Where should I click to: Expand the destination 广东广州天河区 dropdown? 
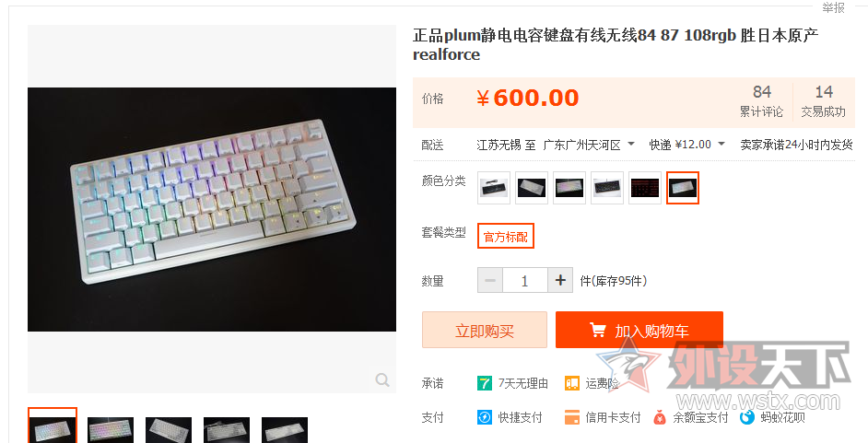[630, 145]
